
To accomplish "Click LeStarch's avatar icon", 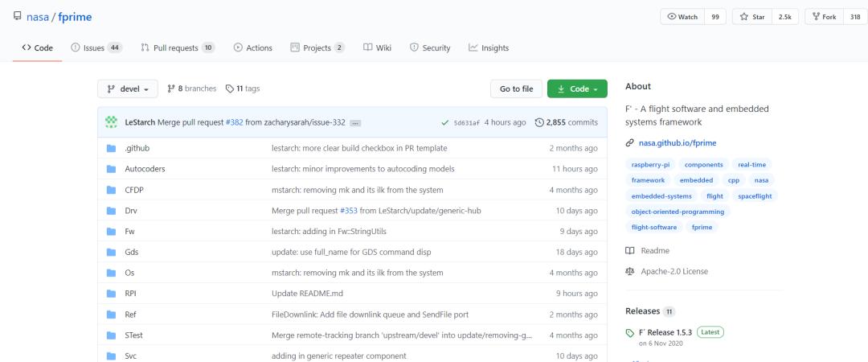I will click(x=111, y=122).
